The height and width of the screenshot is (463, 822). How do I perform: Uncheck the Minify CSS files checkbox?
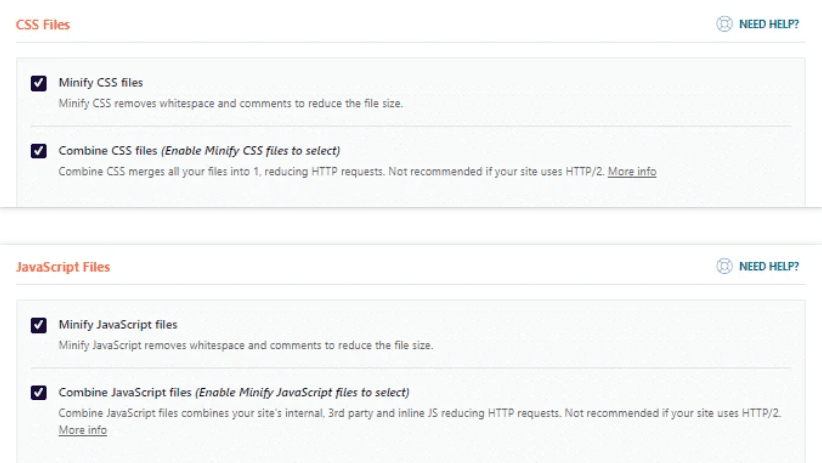tap(39, 83)
